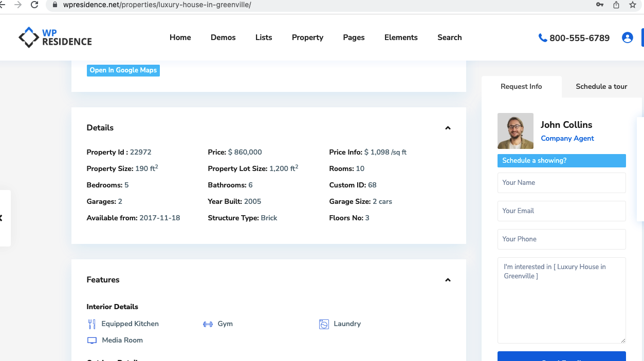Image resolution: width=644 pixels, height=361 pixels.
Task: Open the Pages menu
Action: (x=354, y=37)
